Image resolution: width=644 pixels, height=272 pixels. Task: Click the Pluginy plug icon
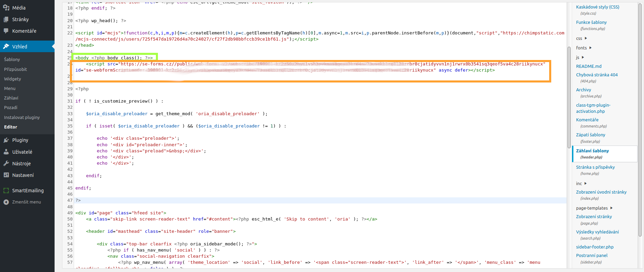click(x=6, y=140)
